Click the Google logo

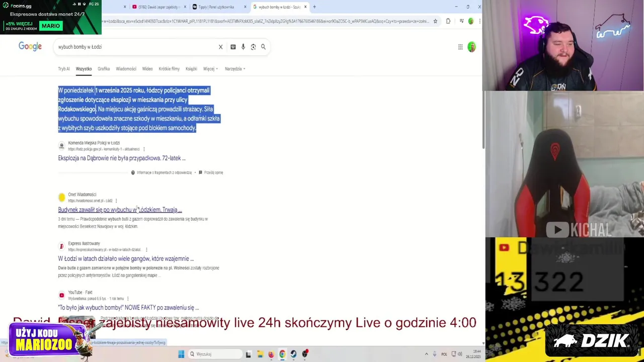pyautogui.click(x=30, y=46)
